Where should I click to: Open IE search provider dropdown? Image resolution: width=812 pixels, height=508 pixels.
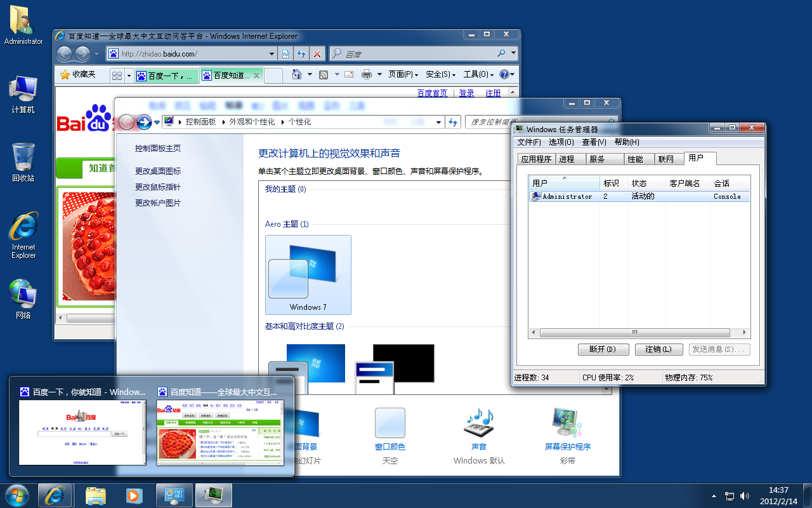coord(513,54)
